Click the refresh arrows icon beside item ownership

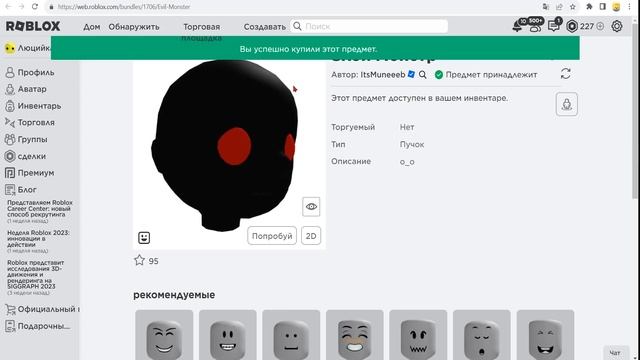565,74
